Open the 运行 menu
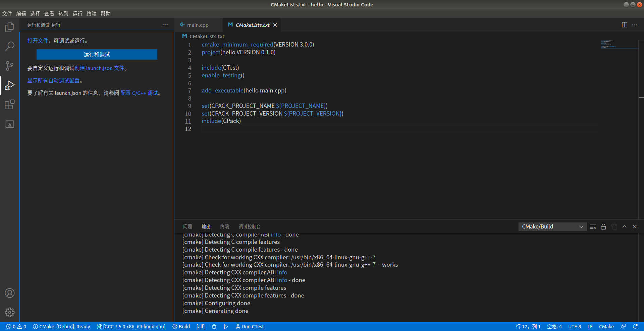 tap(77, 14)
